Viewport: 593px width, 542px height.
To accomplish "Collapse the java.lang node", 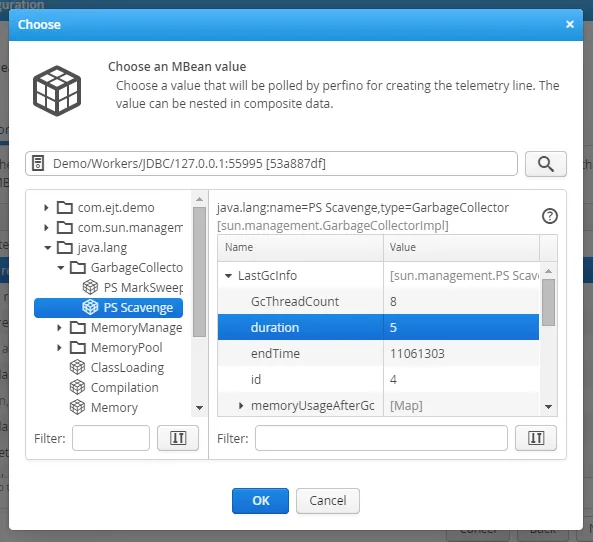I will [x=47, y=248].
